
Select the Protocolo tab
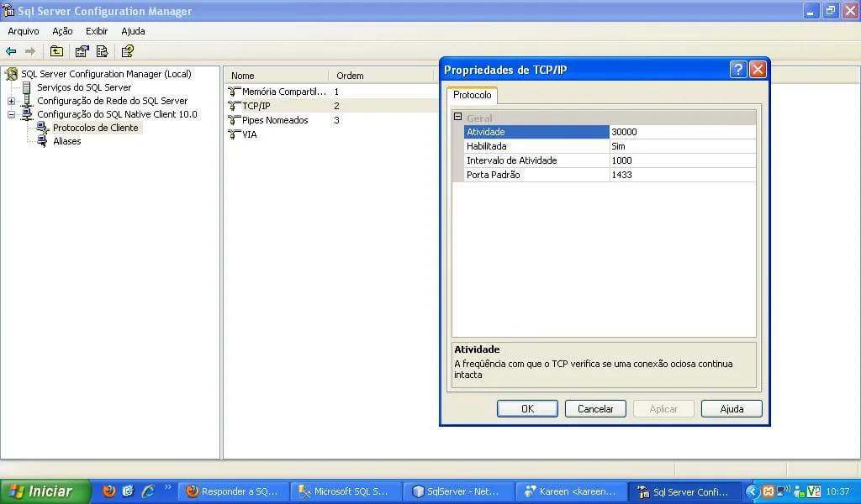(x=473, y=95)
